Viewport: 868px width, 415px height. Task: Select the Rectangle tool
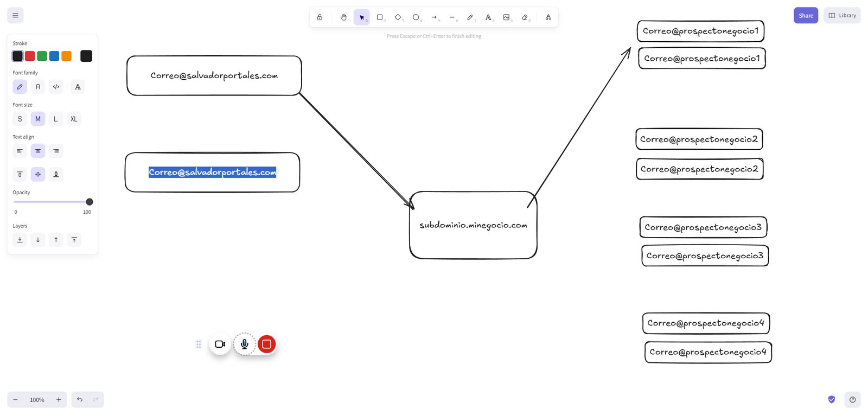coord(380,17)
